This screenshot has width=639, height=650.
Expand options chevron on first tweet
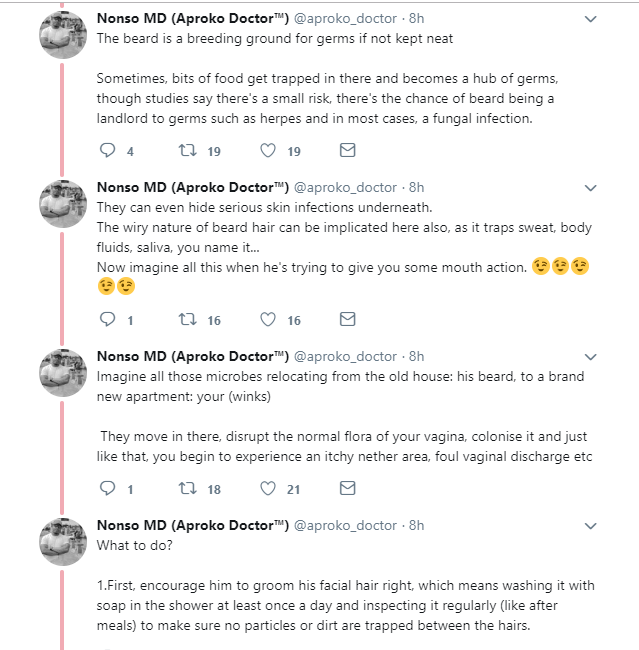[590, 19]
